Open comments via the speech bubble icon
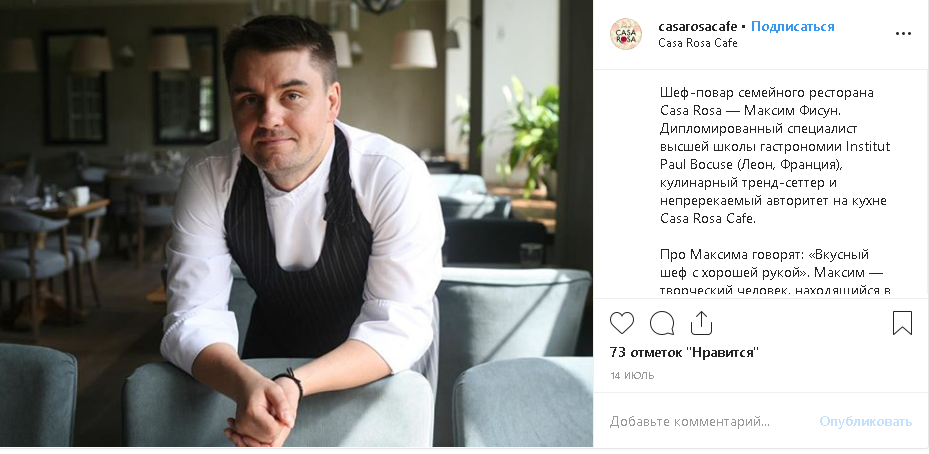This screenshot has width=929, height=454. click(662, 323)
